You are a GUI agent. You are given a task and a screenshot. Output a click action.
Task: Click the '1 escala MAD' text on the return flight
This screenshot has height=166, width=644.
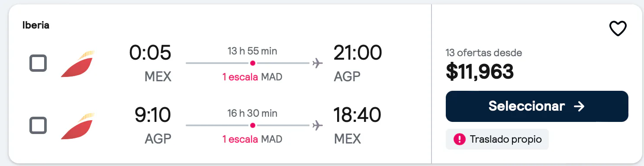point(252,139)
